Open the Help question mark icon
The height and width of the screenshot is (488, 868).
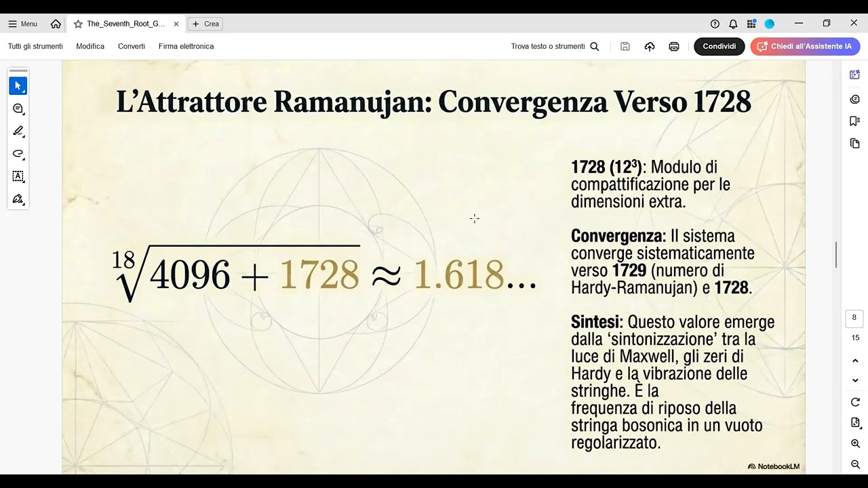(x=715, y=24)
